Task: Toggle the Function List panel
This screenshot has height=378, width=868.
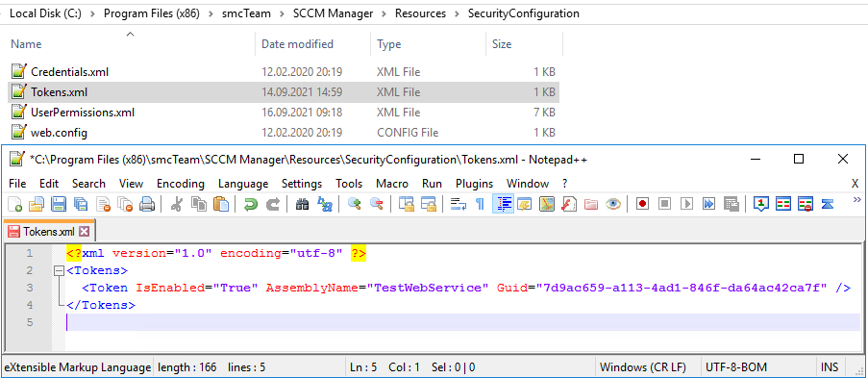Action: point(568,204)
